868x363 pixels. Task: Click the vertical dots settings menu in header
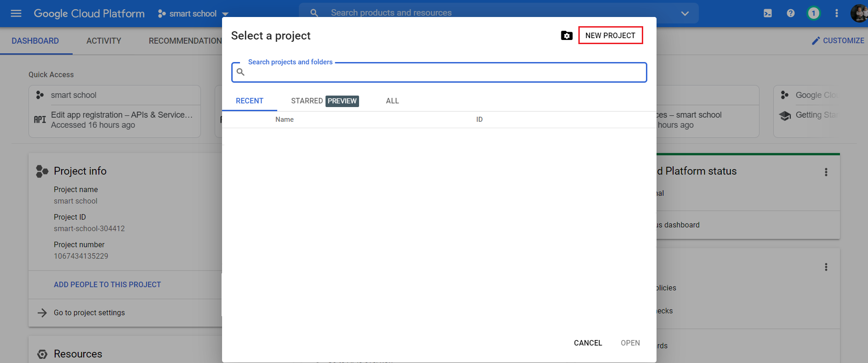[x=836, y=13]
